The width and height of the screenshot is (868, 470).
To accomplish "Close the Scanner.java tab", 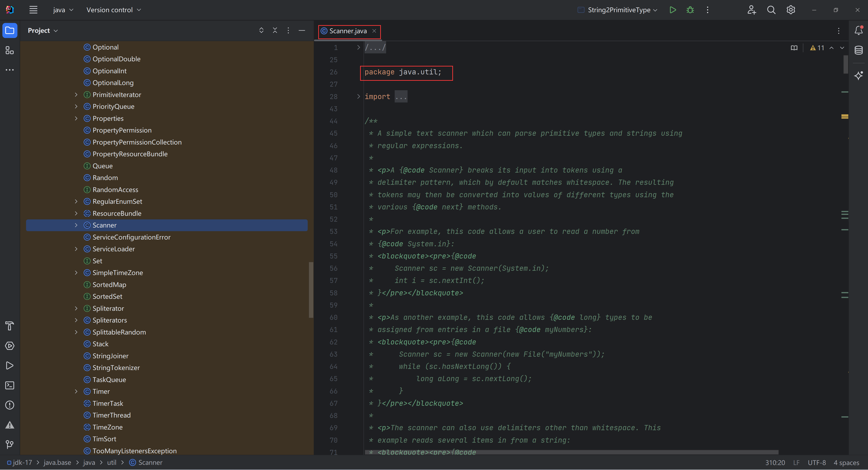I will click(374, 31).
